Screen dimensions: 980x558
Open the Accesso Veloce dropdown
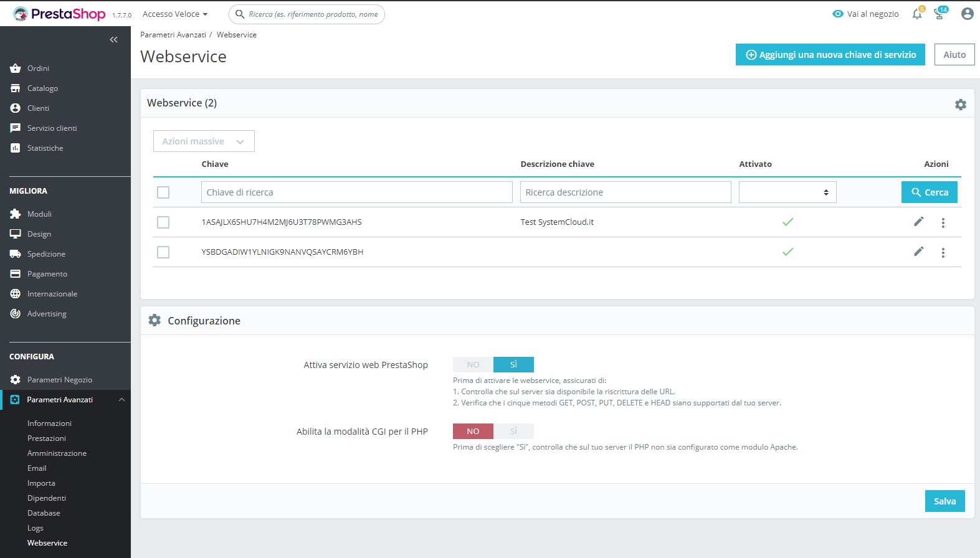pyautogui.click(x=175, y=14)
